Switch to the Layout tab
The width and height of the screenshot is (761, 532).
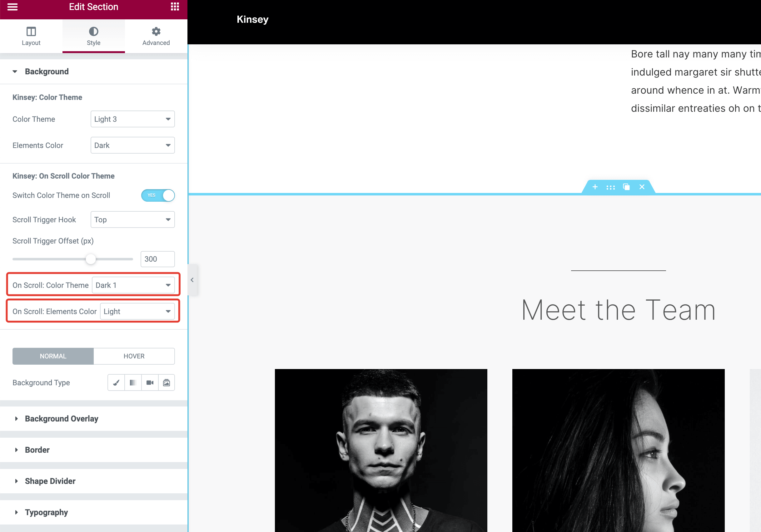point(31,36)
